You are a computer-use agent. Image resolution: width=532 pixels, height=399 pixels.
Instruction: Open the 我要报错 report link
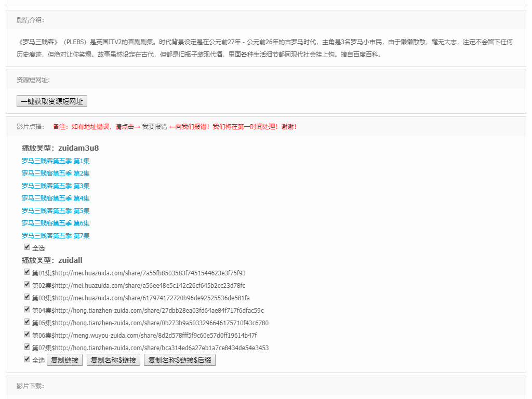(155, 127)
